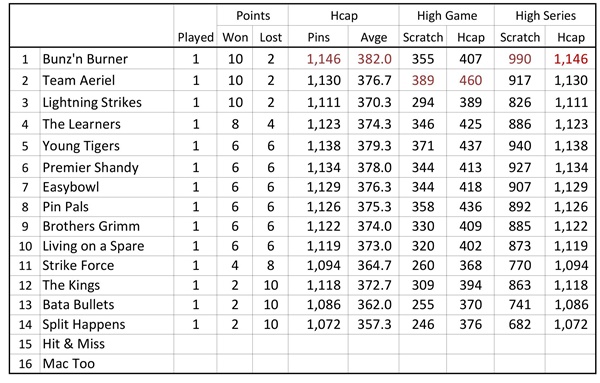
Task: Click the Hit & Miss team cell
Action: [106, 344]
